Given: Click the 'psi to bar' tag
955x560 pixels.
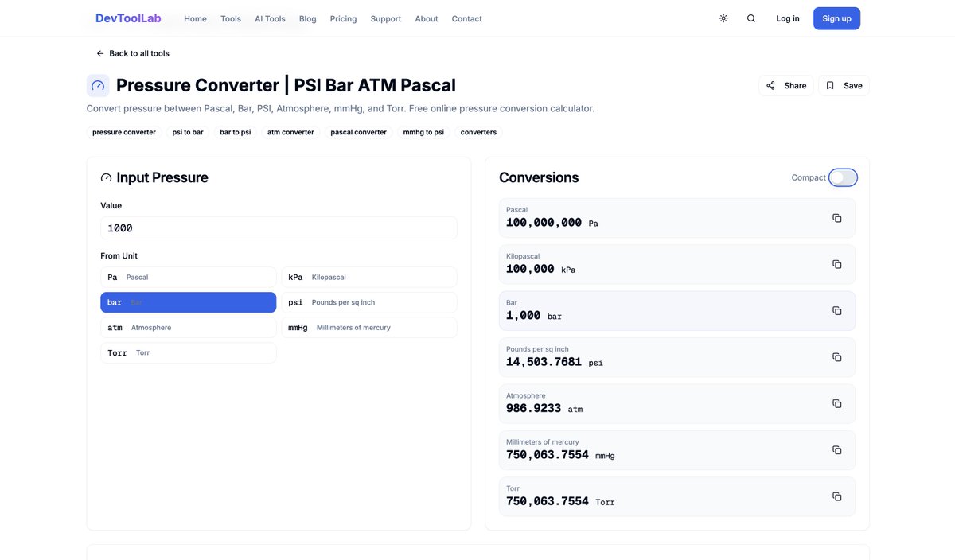Looking at the screenshot, I should [188, 132].
